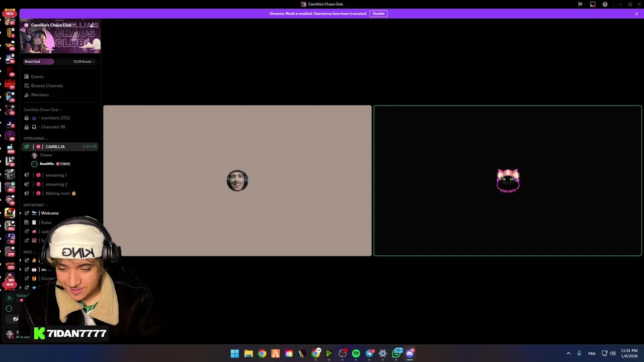
Task: Disable Streamer Mode from the banner
Action: pos(378,14)
